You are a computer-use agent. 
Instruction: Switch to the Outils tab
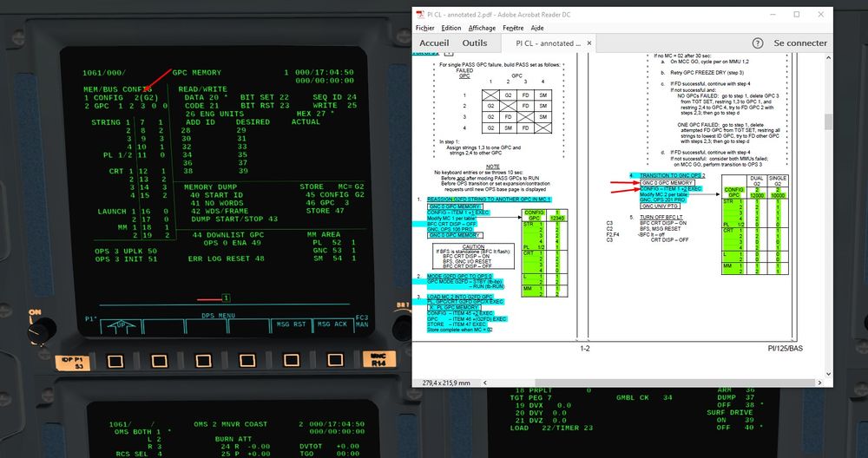(475, 43)
